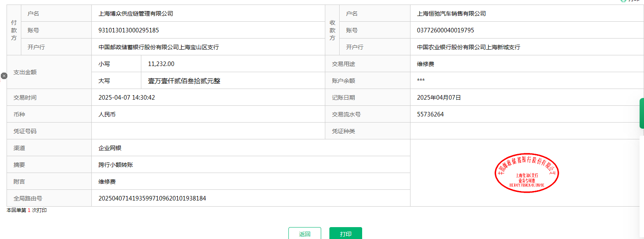Click the green side tab on right edge
Screen dimensions: 644x239
click(642, 113)
